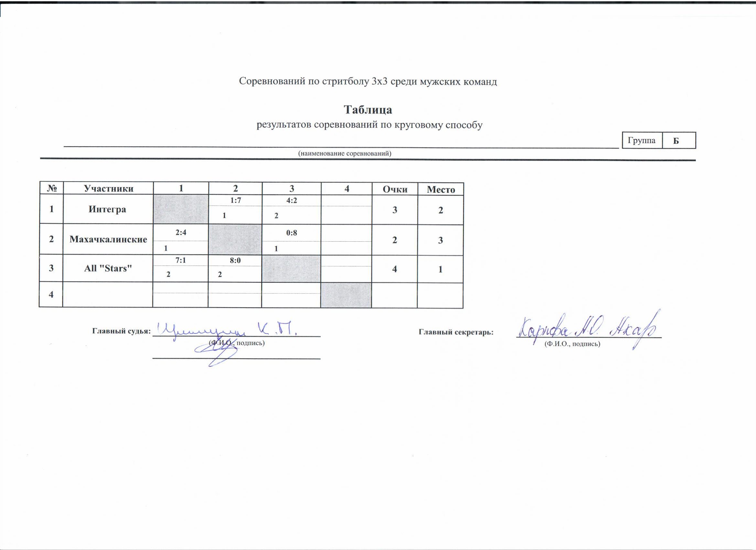This screenshot has width=756, height=550.
Task: Click the "Очки" column header
Action: [x=395, y=189]
